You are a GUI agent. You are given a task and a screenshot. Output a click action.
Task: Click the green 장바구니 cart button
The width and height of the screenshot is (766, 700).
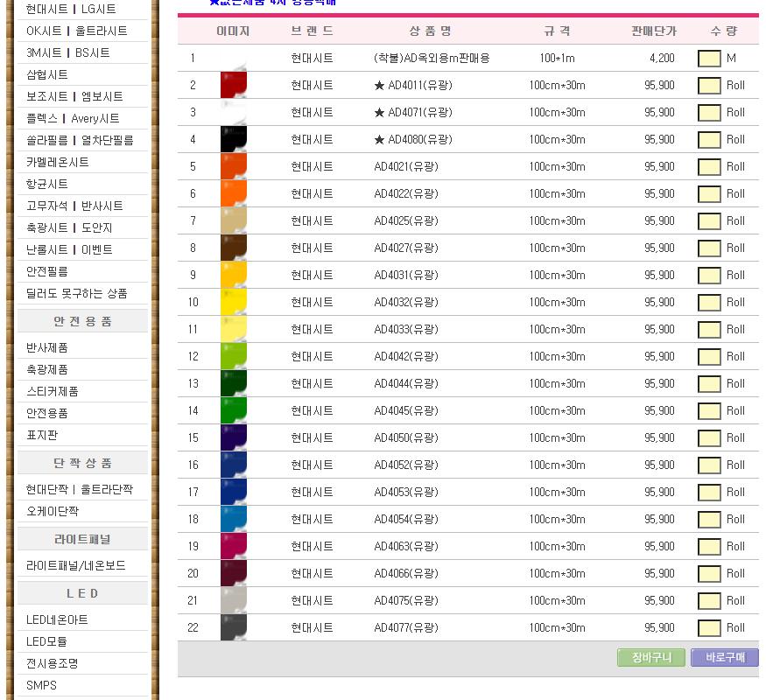[651, 657]
